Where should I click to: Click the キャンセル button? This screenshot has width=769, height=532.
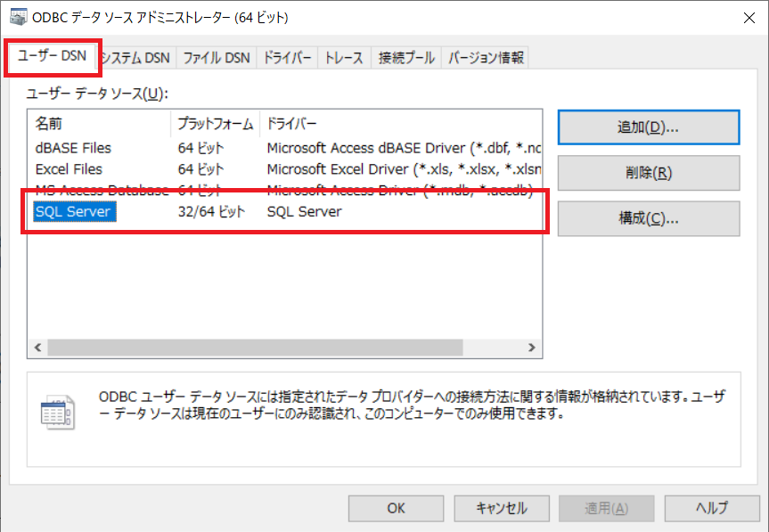pos(502,509)
